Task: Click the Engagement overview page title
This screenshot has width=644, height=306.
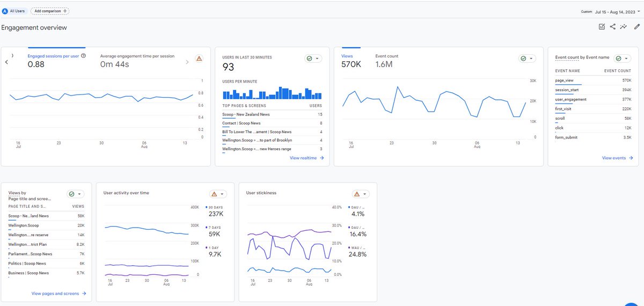Action: pos(34,27)
